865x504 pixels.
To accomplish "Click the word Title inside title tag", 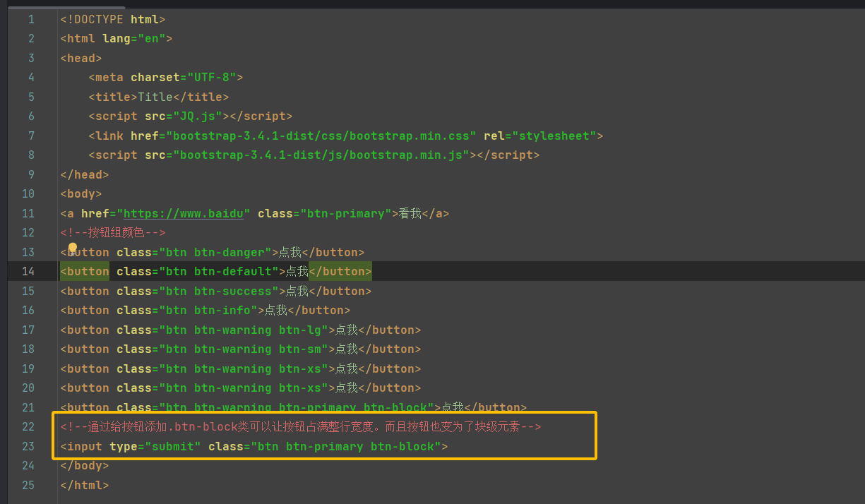I will click(155, 97).
